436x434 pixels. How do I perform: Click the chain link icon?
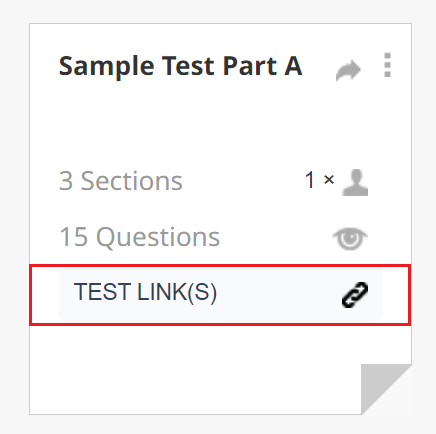(x=355, y=295)
